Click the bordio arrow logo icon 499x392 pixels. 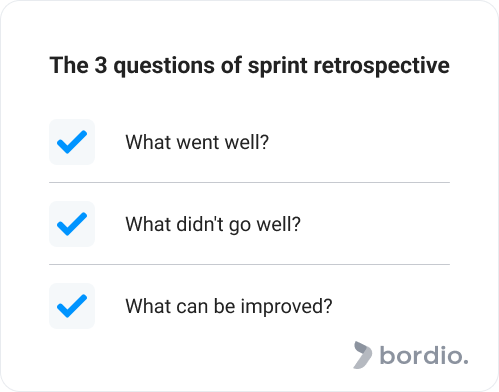pyautogui.click(x=362, y=355)
